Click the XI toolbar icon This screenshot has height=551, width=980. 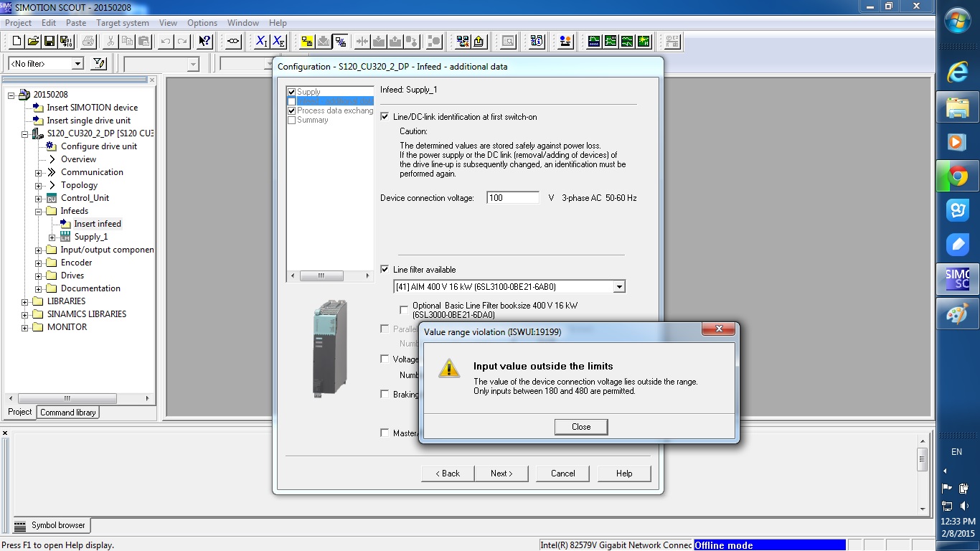click(261, 42)
